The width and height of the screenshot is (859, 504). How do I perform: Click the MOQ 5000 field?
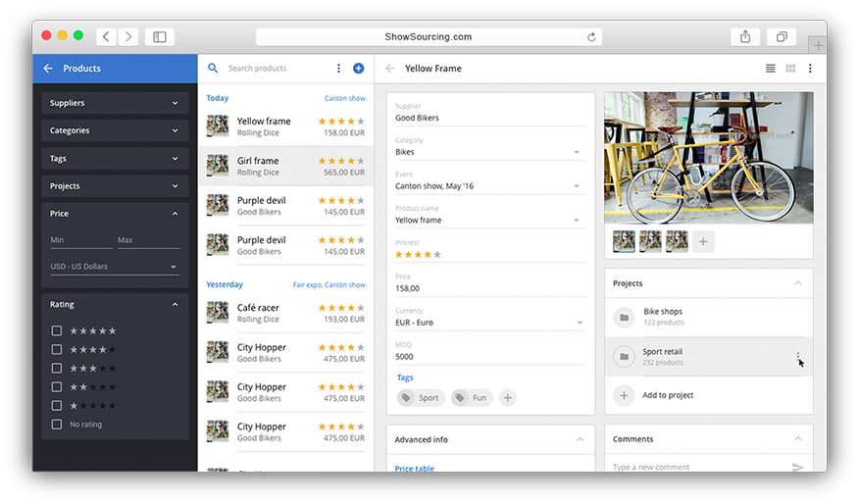pos(490,357)
